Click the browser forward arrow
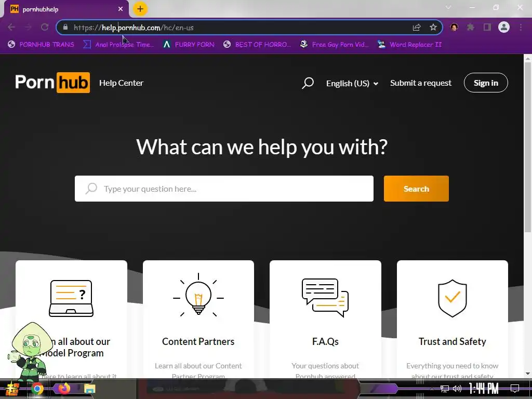This screenshot has height=399, width=532. (x=28, y=27)
